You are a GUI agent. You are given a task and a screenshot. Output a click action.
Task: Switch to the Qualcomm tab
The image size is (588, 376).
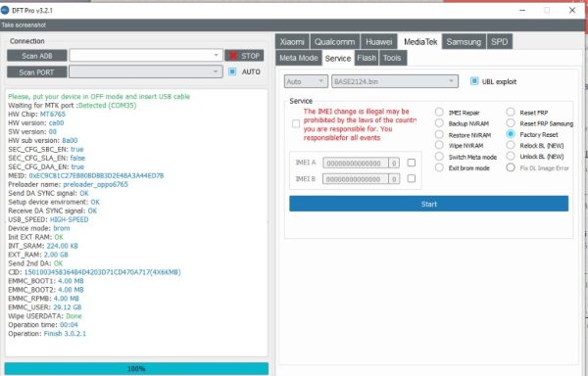(x=334, y=41)
